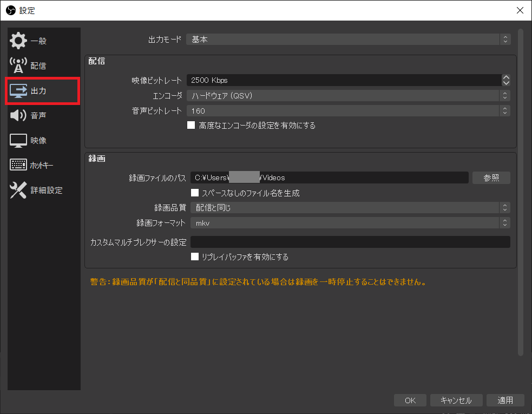Open the 配信 settings tab
The height and width of the screenshot is (414, 532).
[44, 65]
